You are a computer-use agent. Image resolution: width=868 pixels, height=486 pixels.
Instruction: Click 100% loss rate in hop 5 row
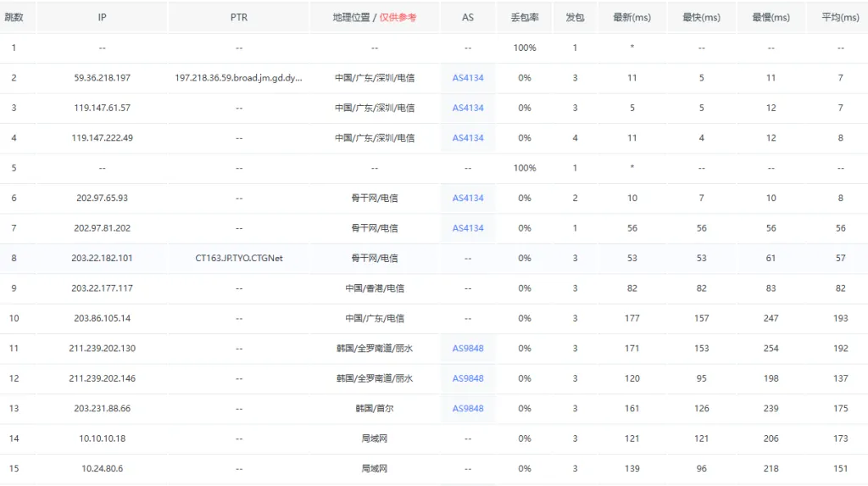524,168
